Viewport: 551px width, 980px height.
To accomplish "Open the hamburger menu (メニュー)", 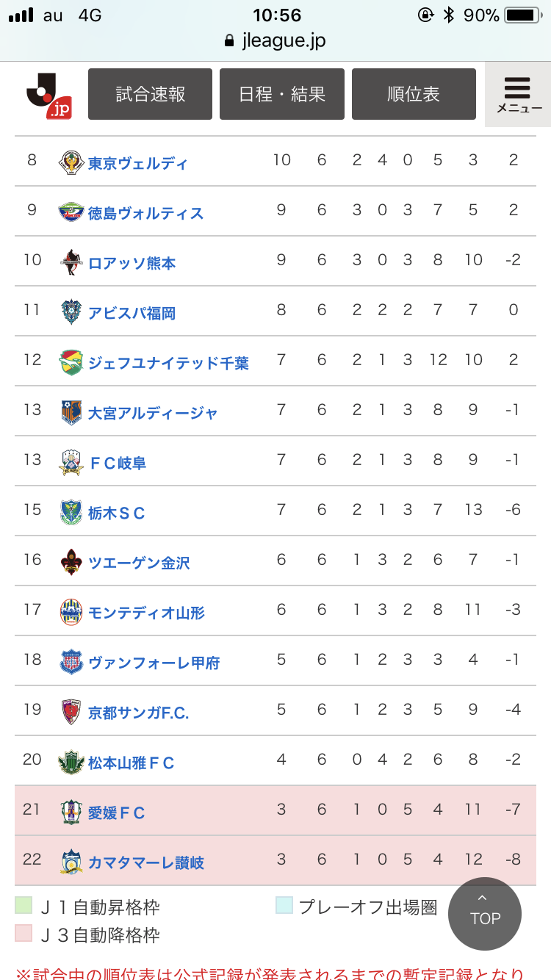I will pyautogui.click(x=518, y=94).
